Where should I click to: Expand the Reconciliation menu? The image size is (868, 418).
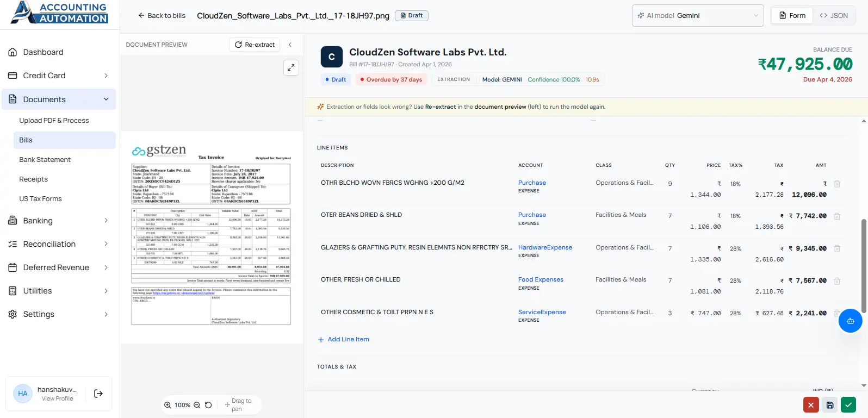[x=59, y=244]
